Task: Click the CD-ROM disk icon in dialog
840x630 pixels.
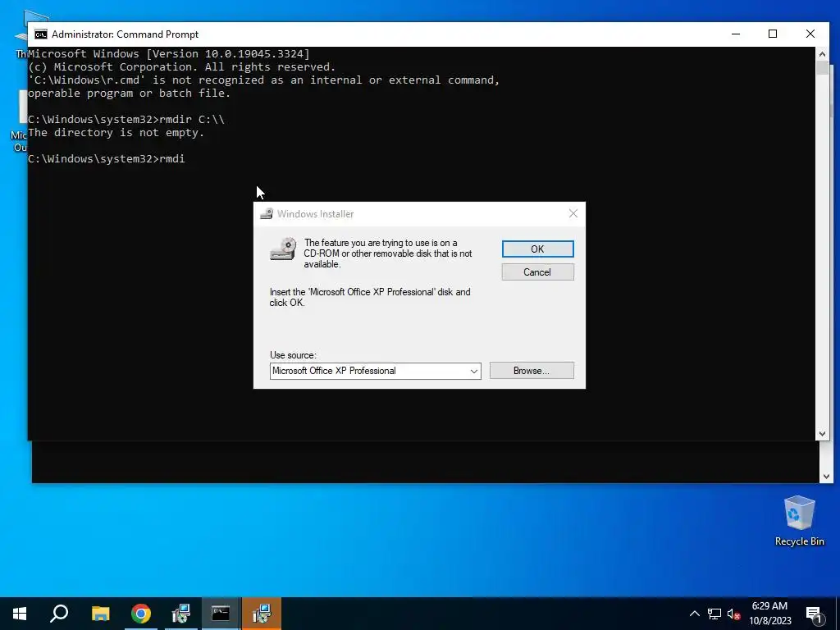Action: (283, 249)
